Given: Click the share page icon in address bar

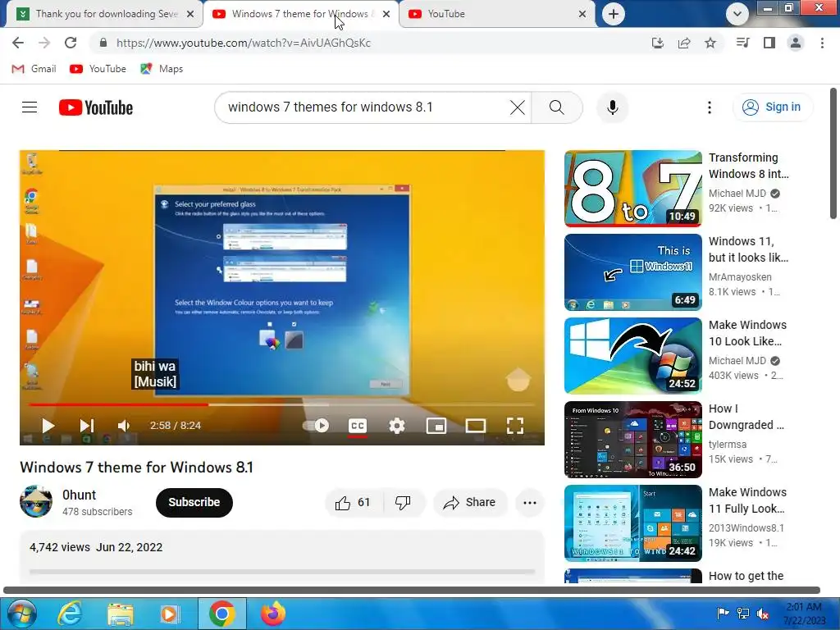Looking at the screenshot, I should coord(684,43).
